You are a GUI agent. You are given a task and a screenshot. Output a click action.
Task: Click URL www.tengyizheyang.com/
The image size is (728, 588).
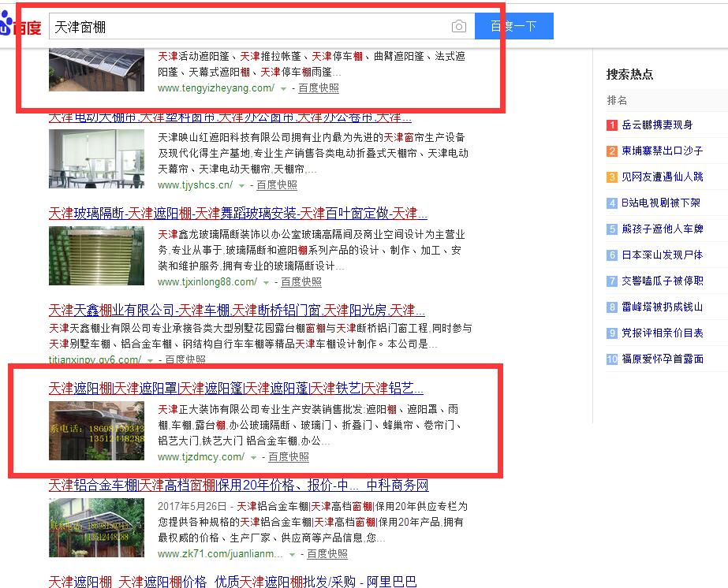tap(216, 88)
